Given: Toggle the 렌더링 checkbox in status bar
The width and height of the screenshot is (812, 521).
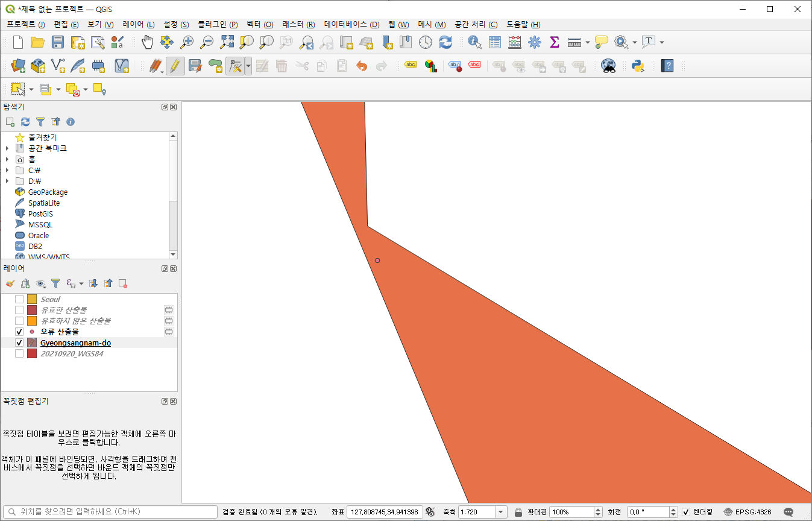Looking at the screenshot, I should [686, 512].
